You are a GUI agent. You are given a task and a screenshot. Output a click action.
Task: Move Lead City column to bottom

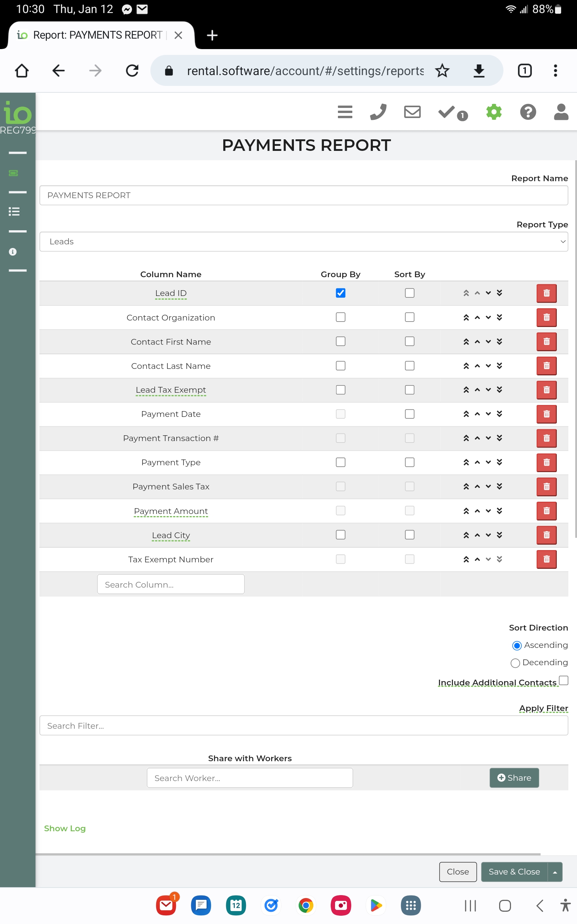tap(499, 535)
